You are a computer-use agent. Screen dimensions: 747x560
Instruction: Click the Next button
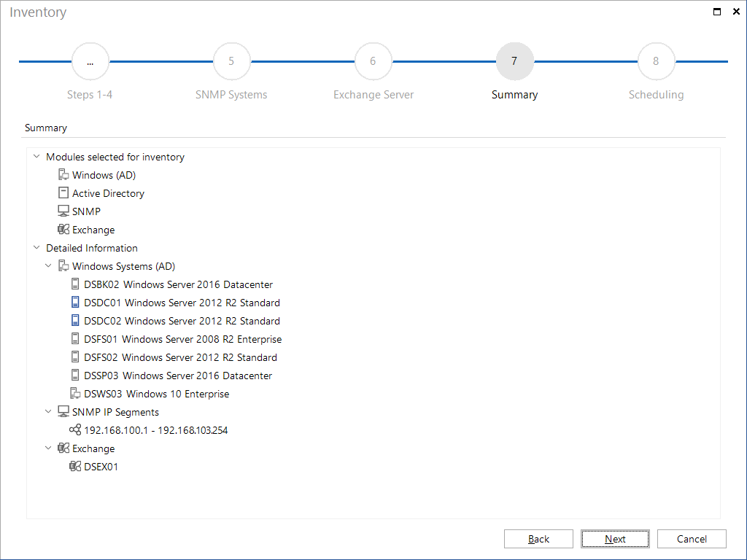pos(615,539)
